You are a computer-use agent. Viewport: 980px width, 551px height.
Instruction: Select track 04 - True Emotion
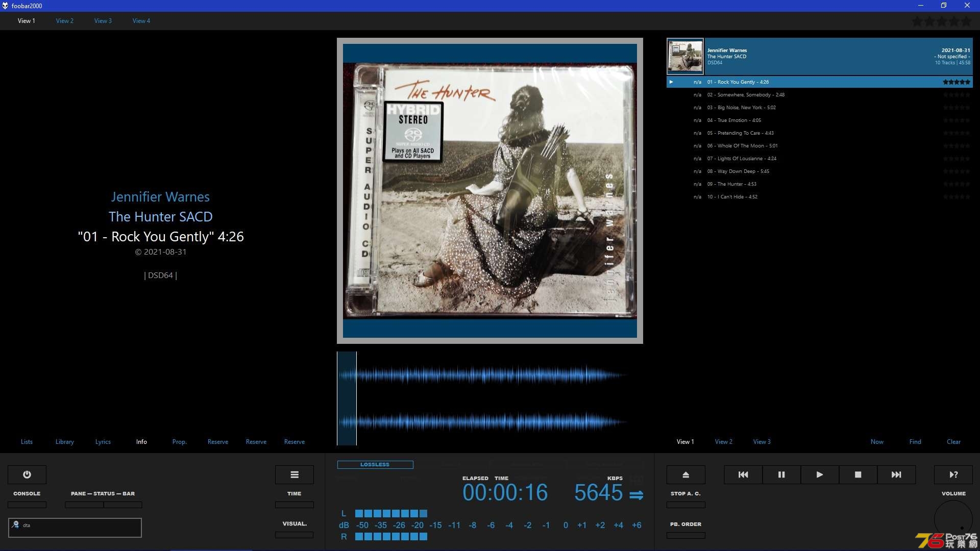819,120
